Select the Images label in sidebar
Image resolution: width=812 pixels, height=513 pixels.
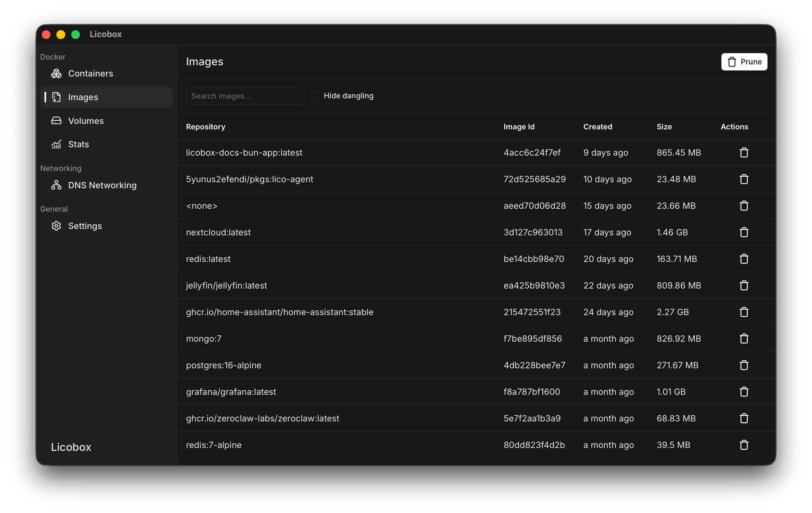tap(83, 97)
